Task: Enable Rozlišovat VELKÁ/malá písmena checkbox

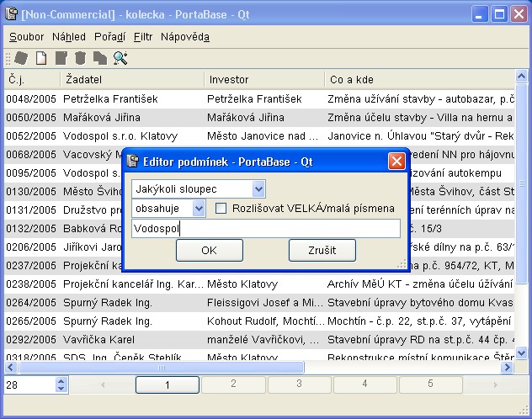Action: (x=221, y=208)
